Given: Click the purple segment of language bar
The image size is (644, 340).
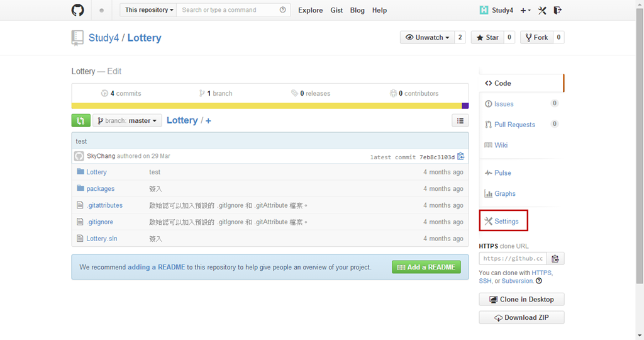Looking at the screenshot, I should coord(465,106).
